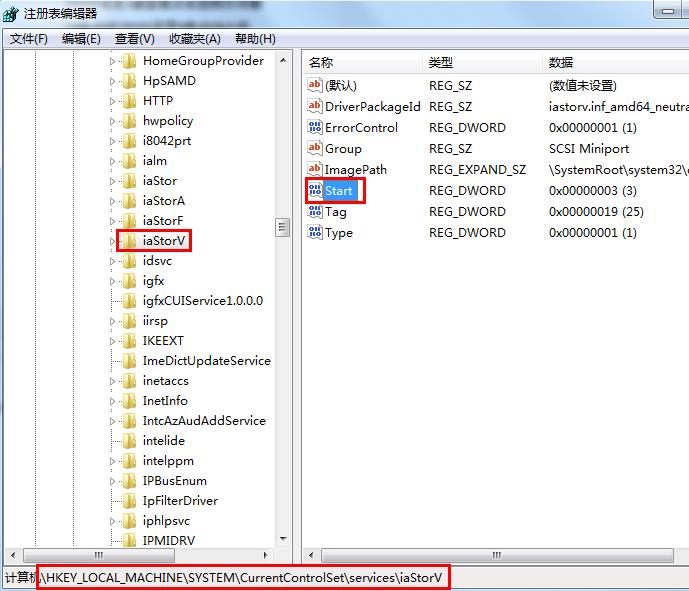Image resolution: width=689 pixels, height=591 pixels.
Task: Select the IPMIDRV tree key
Action: click(169, 540)
